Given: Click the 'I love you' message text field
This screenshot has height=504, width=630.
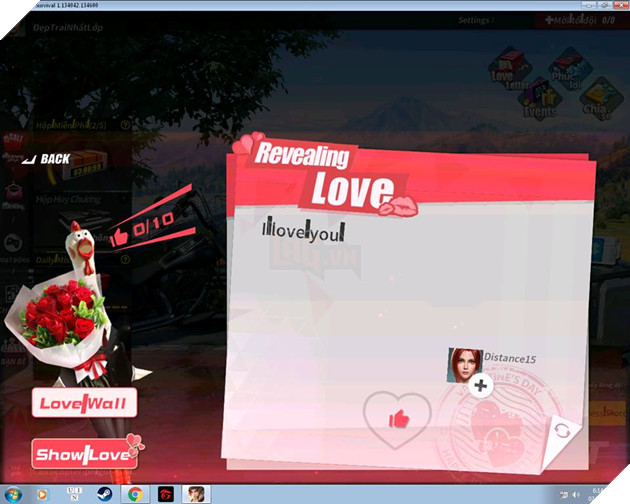Looking at the screenshot, I should [x=303, y=232].
